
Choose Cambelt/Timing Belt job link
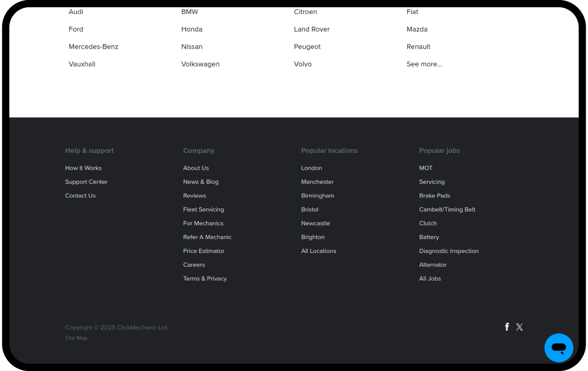[447, 209]
